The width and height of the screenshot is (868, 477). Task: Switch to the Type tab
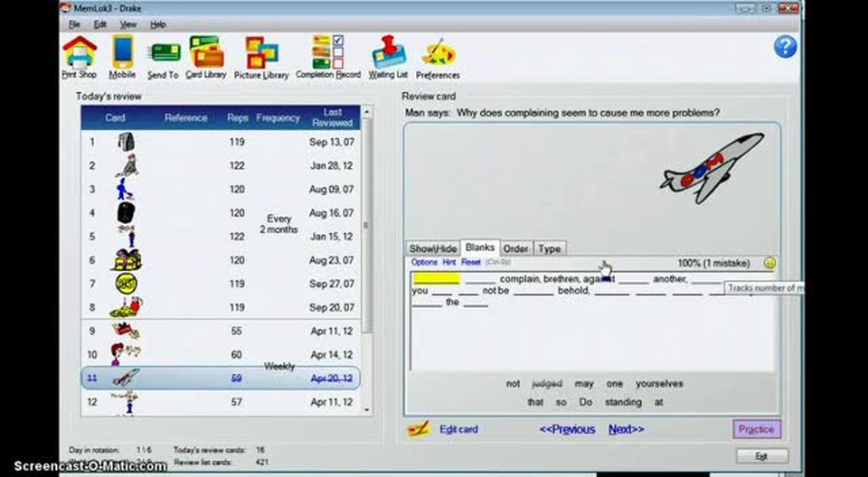[550, 248]
